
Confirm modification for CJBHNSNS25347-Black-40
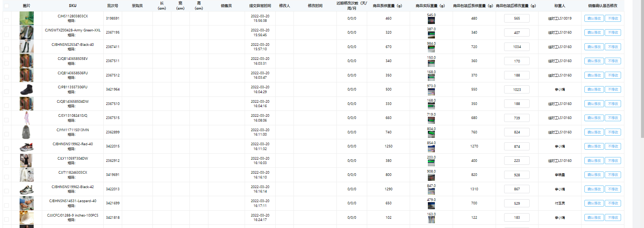coord(594,47)
